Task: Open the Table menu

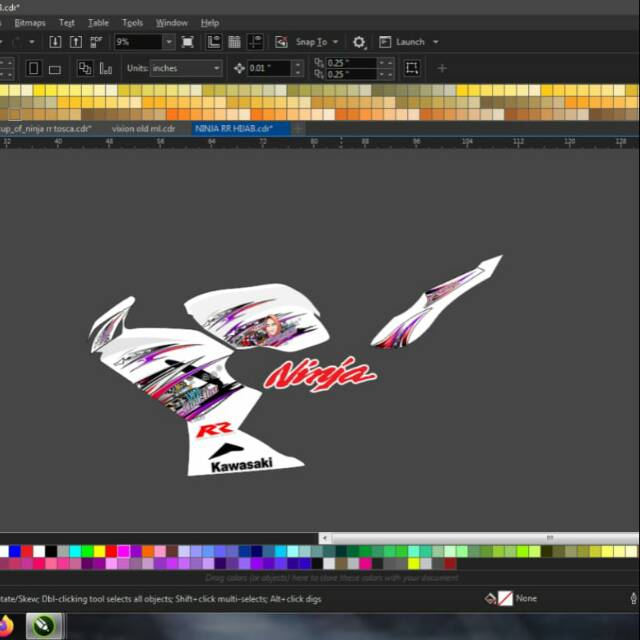Action: pyautogui.click(x=98, y=23)
